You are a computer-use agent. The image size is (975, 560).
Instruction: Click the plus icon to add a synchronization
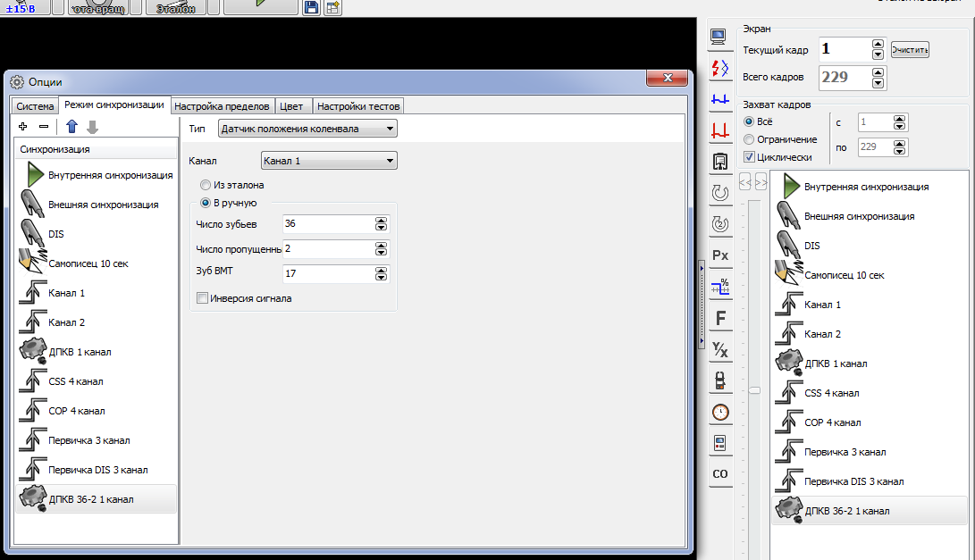tap(23, 127)
